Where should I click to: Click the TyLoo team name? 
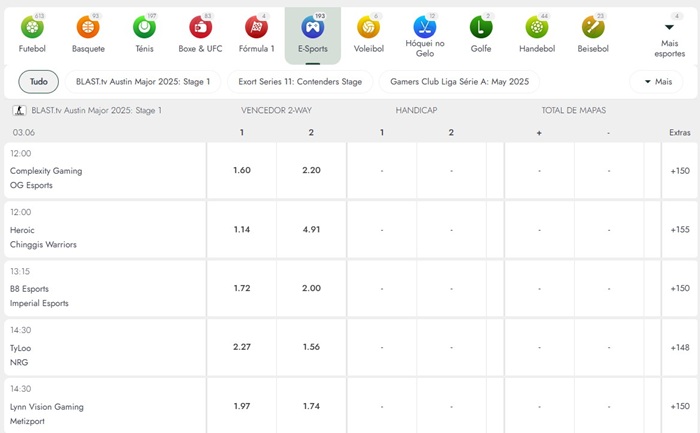coord(21,348)
